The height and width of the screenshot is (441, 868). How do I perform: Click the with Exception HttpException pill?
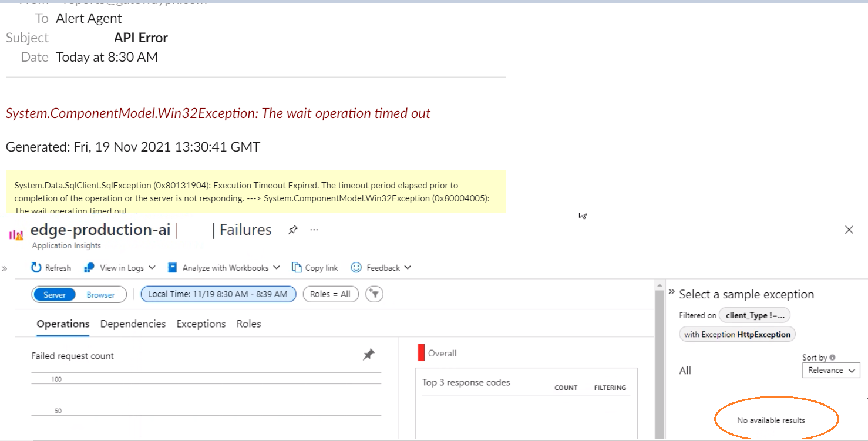tap(738, 335)
